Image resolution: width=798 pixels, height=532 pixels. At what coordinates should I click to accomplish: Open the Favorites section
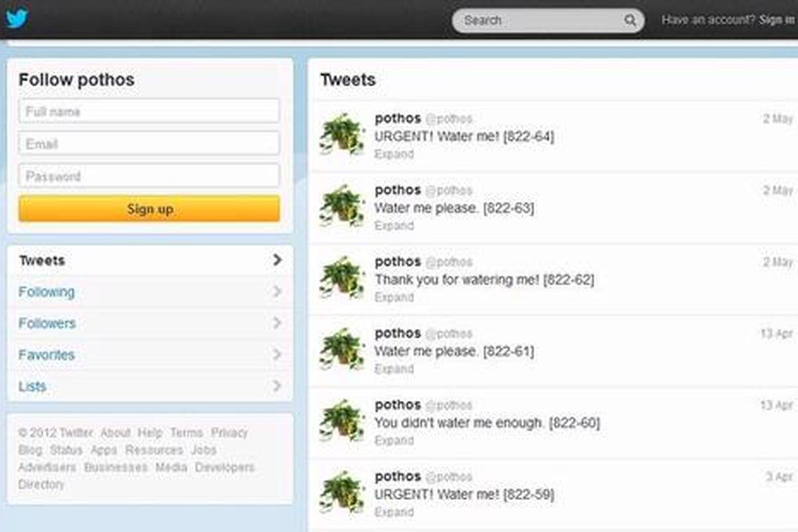47,355
